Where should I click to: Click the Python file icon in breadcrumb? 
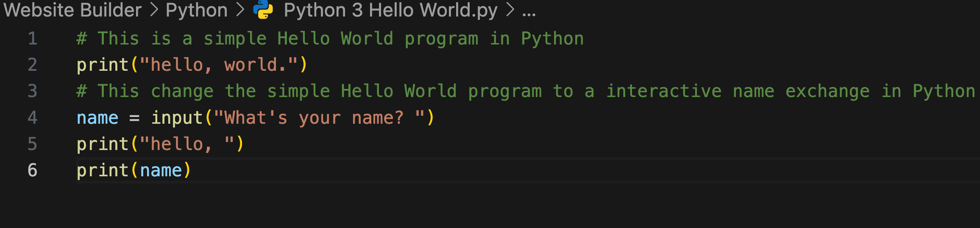[263, 10]
